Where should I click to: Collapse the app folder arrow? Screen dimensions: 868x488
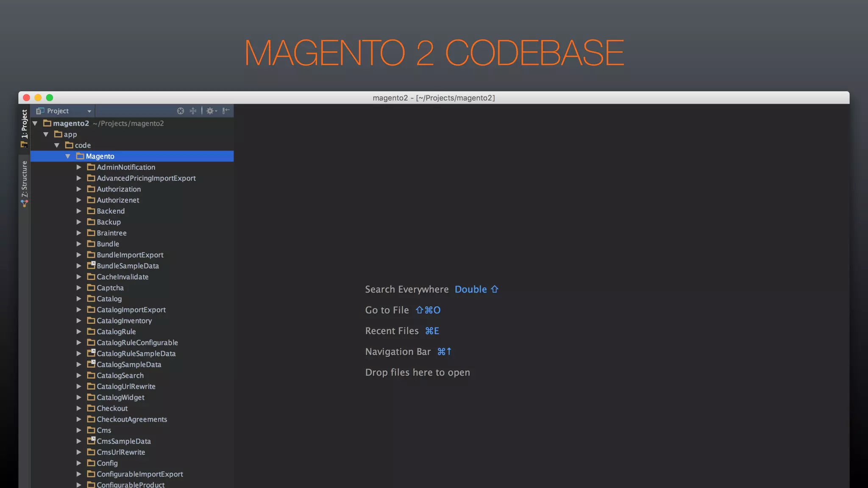[x=46, y=134]
